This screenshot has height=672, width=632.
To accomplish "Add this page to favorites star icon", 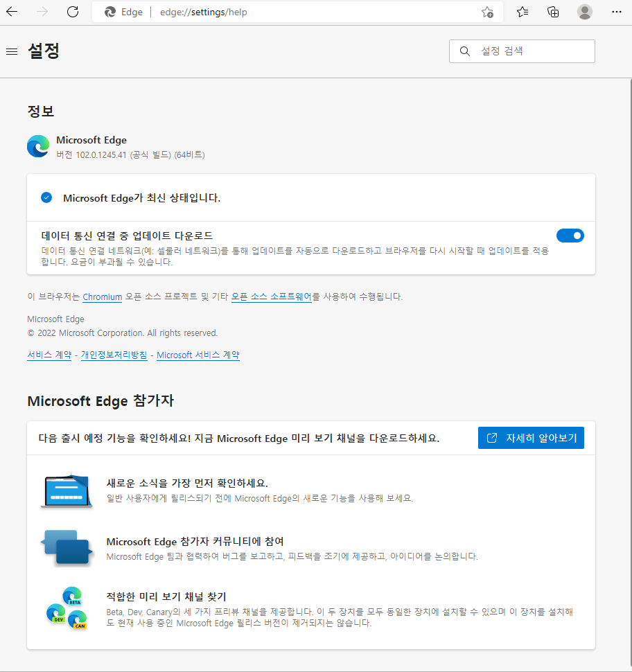I will [487, 12].
